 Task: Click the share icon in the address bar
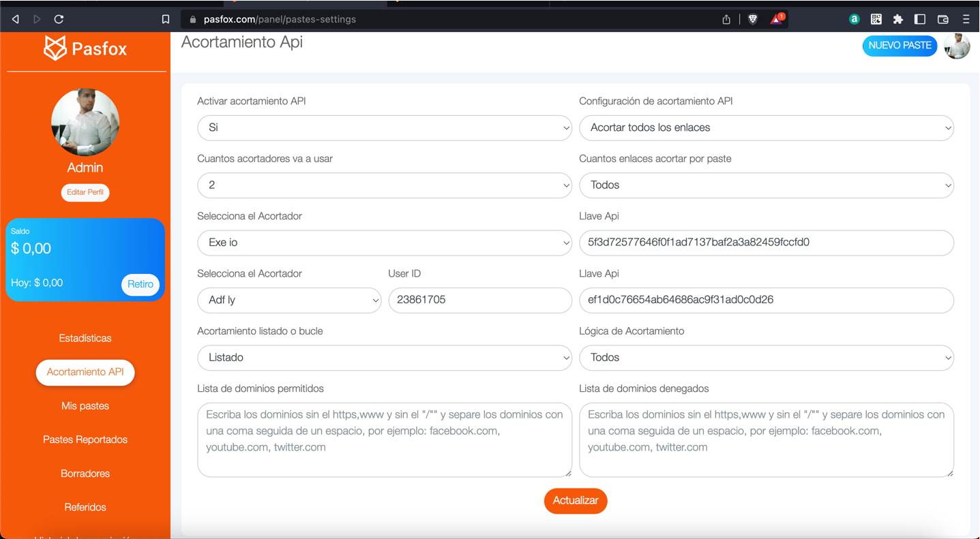coord(726,19)
